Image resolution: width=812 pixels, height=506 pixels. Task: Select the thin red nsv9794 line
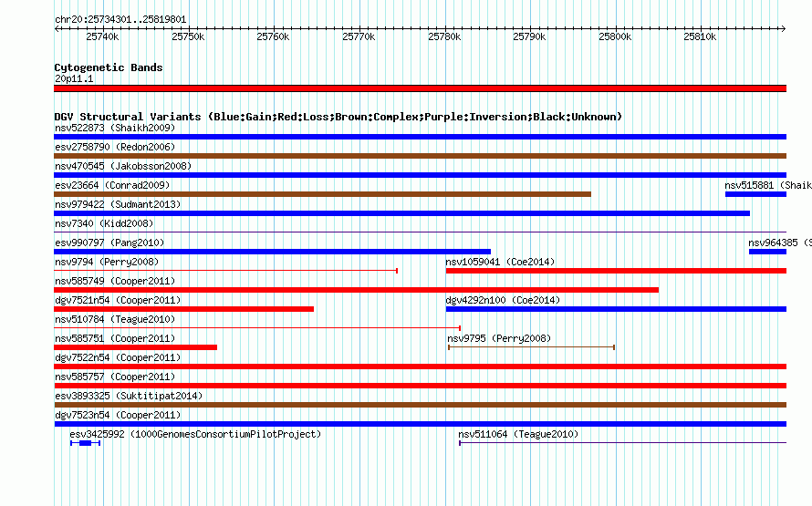225,271
